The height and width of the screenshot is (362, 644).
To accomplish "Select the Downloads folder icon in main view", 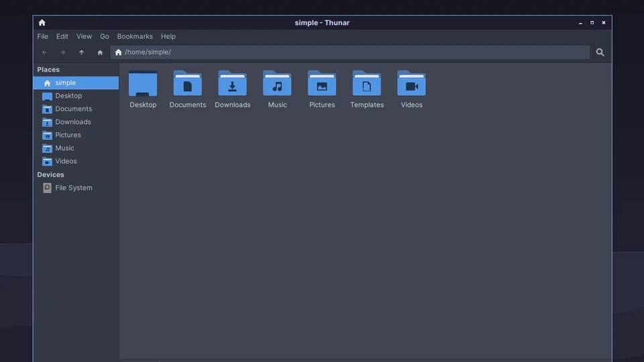I will [x=233, y=83].
